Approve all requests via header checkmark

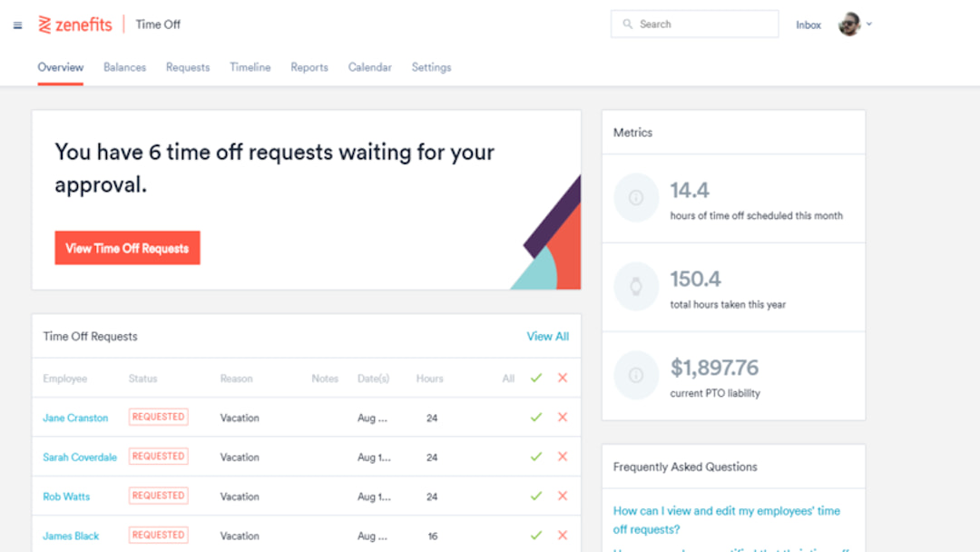(x=535, y=378)
